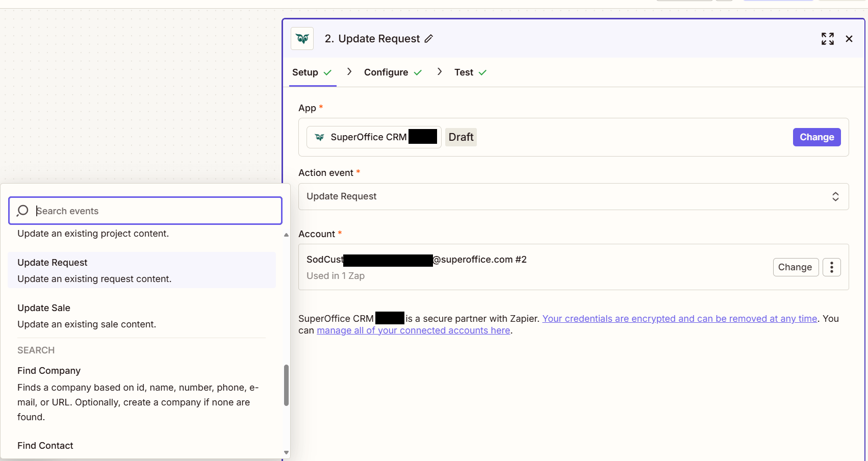
Task: Click the pencil icon to rename Update Request step
Action: [x=429, y=38]
